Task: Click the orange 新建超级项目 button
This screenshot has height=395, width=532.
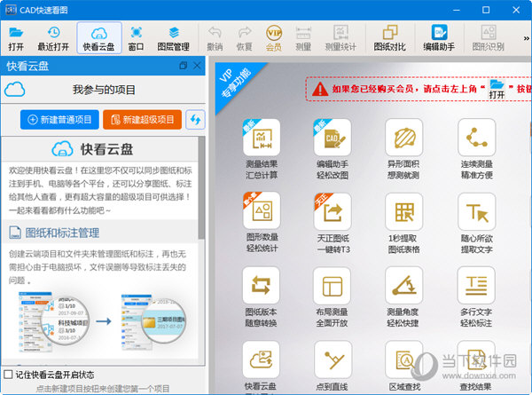Action: tap(142, 119)
